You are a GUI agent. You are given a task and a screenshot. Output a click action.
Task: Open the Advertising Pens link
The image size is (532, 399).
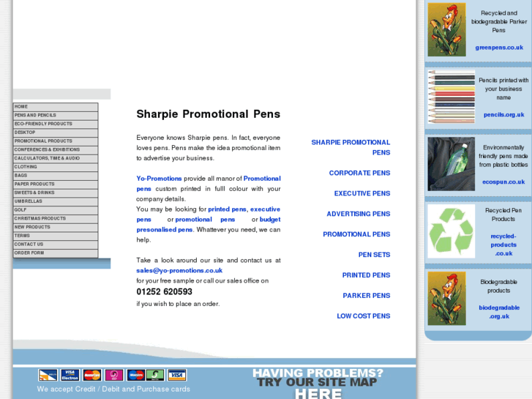[x=359, y=214]
